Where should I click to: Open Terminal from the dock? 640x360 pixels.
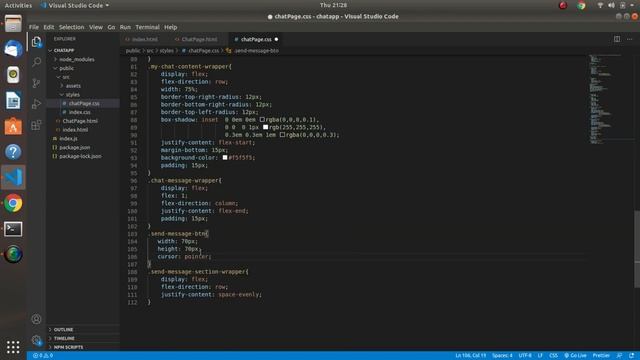point(13,229)
